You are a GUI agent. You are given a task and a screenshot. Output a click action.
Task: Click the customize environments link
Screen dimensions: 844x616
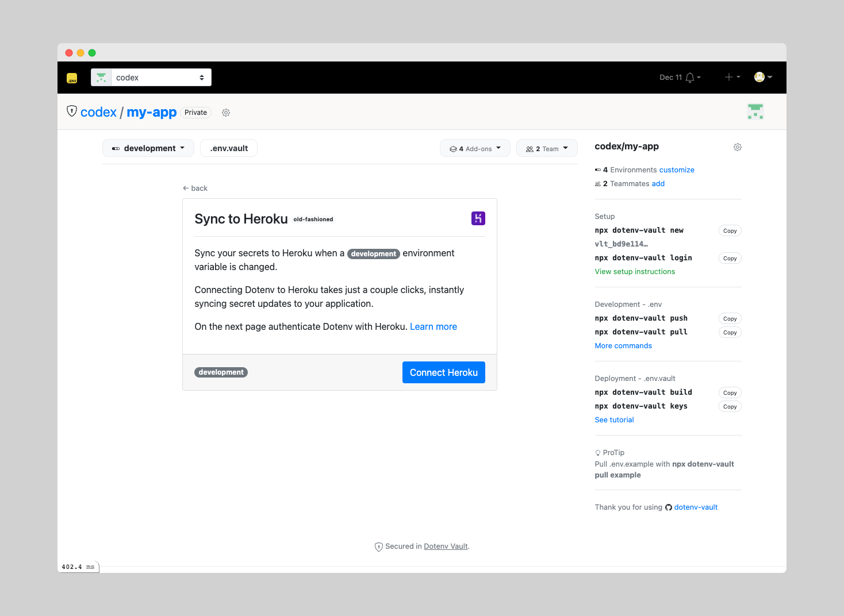(677, 170)
